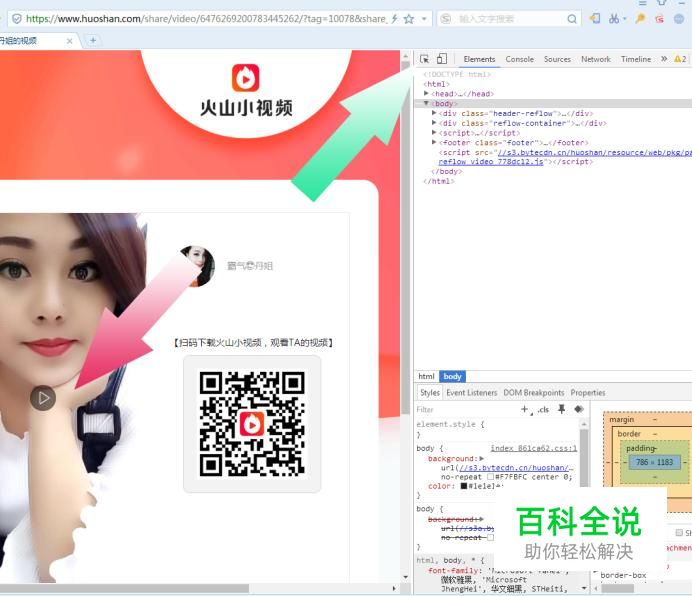Expand the header-reflow div node
This screenshot has width=692, height=596.
pyautogui.click(x=434, y=113)
